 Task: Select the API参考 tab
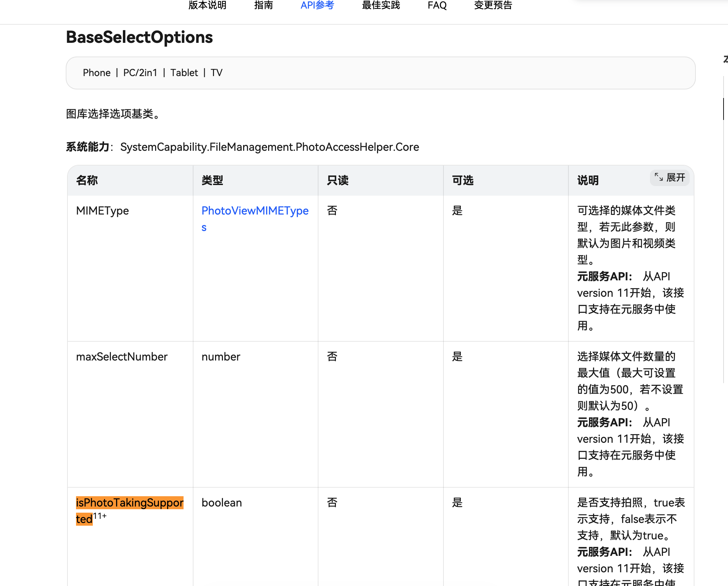pyautogui.click(x=317, y=5)
